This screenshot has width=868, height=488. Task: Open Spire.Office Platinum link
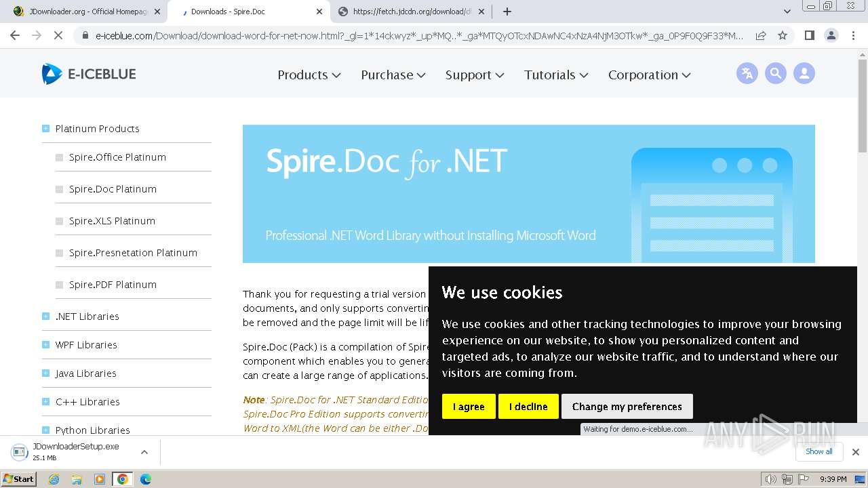pos(117,157)
